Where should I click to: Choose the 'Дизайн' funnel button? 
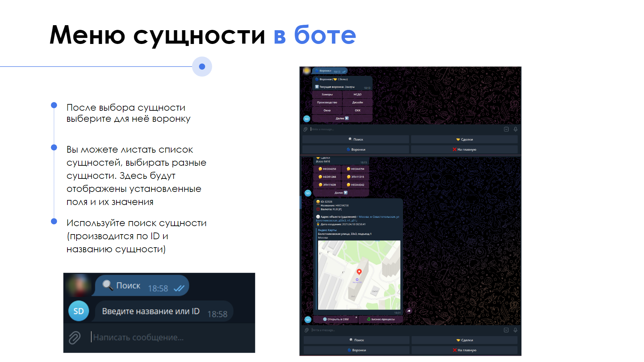(357, 102)
